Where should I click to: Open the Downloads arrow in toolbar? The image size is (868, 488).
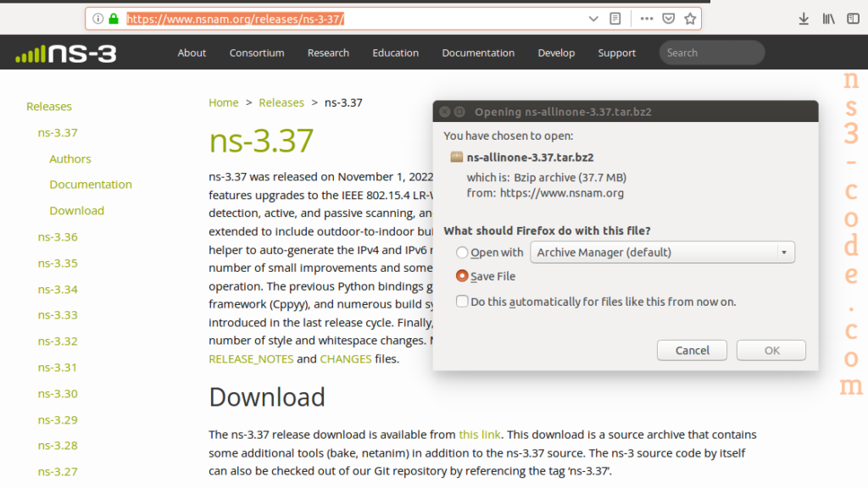[x=804, y=19]
